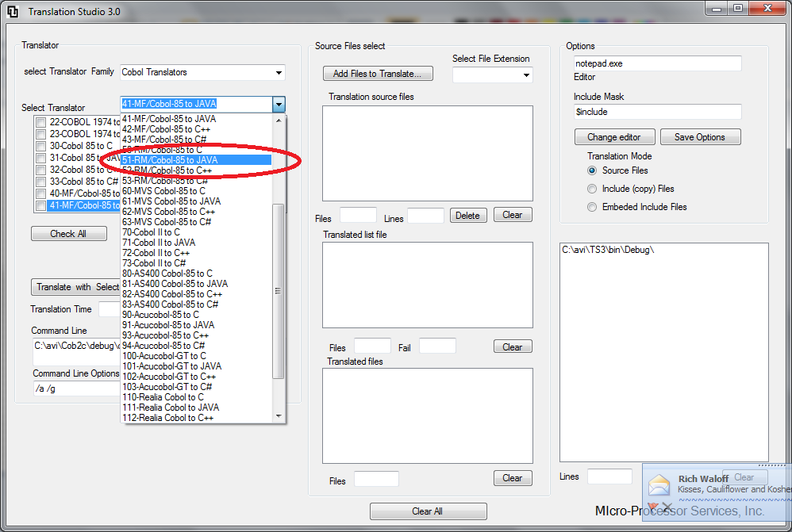Viewport: 792px width, 532px height.
Task: Click the Fail count field
Action: pyautogui.click(x=437, y=346)
